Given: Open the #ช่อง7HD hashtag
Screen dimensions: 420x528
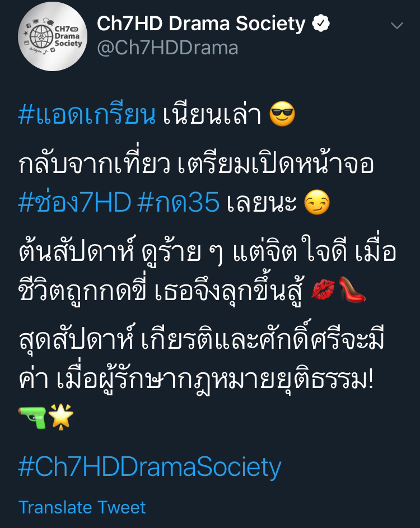Looking at the screenshot, I should [74, 202].
